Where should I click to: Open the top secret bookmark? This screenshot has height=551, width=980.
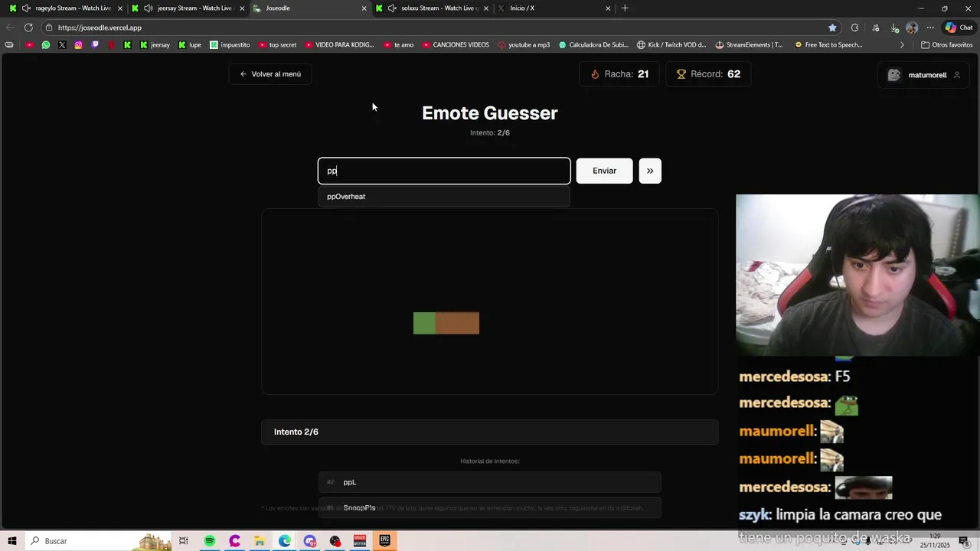(x=277, y=45)
